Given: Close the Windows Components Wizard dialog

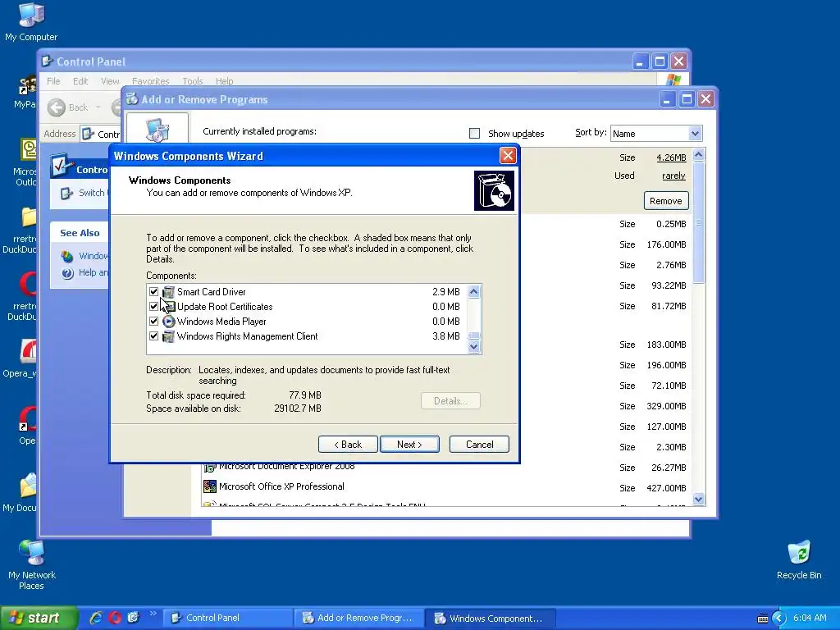Looking at the screenshot, I should 507,156.
